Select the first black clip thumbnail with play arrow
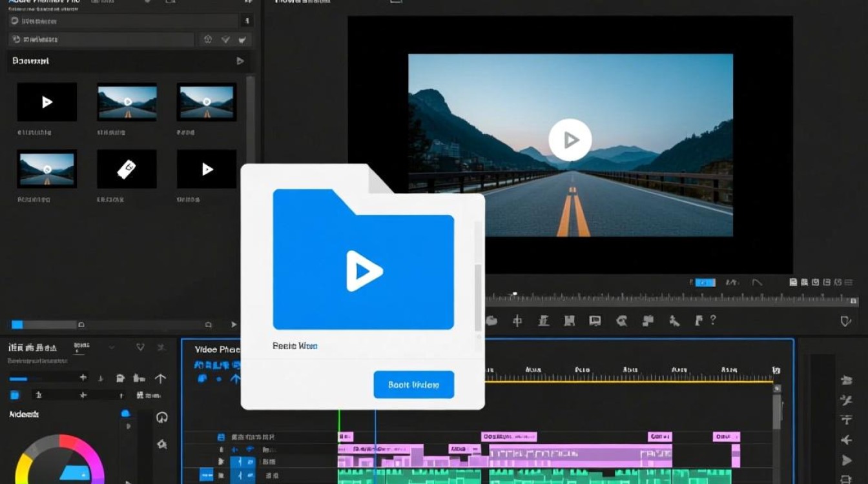868x484 pixels. (x=46, y=102)
